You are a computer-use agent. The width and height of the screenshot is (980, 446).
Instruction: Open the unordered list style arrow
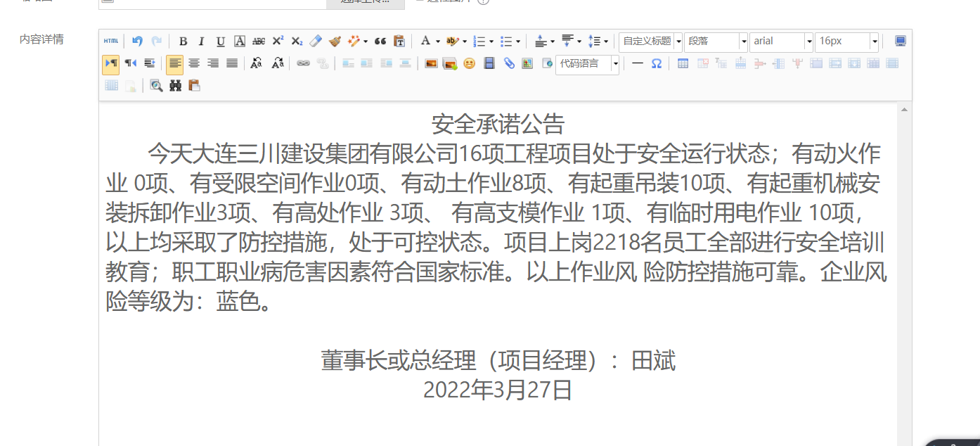[x=517, y=42]
